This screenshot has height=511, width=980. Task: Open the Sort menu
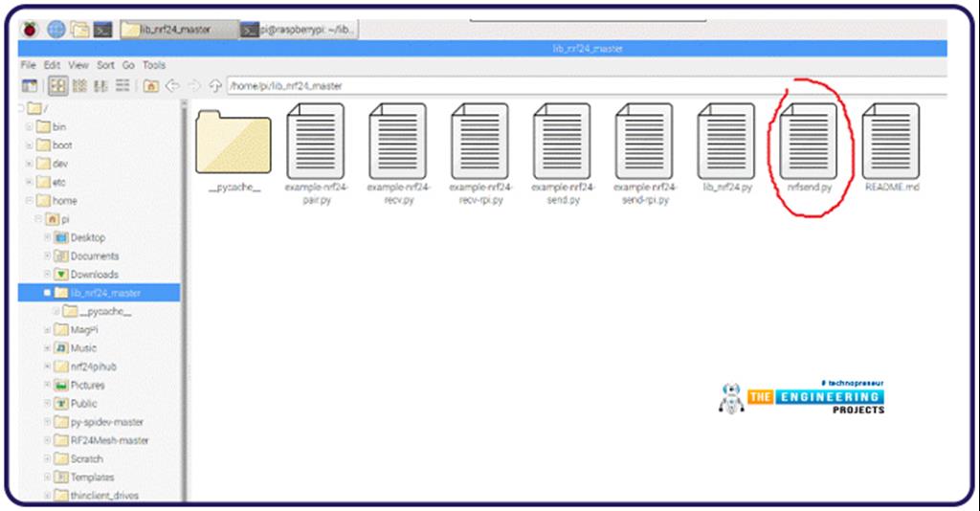point(105,65)
